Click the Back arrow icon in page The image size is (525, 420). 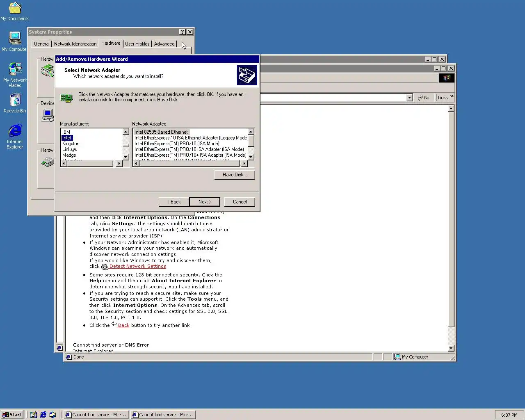114,324
